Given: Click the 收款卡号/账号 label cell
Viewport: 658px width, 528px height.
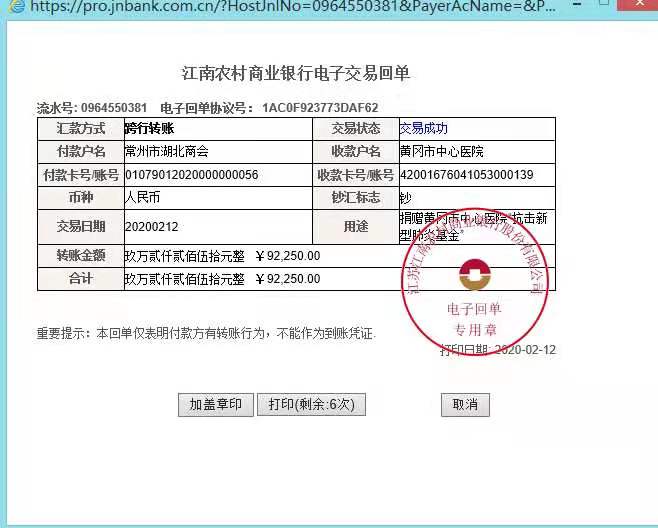Looking at the screenshot, I should click(356, 175).
